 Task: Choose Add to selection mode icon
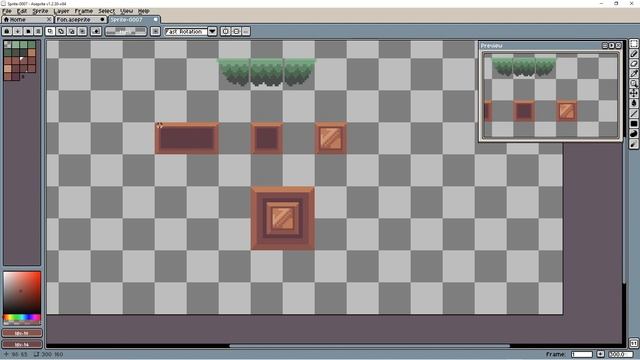61,31
